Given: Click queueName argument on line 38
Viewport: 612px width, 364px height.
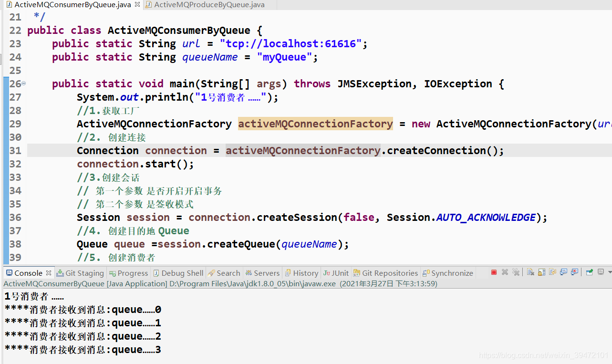Looking at the screenshot, I should pos(309,244).
